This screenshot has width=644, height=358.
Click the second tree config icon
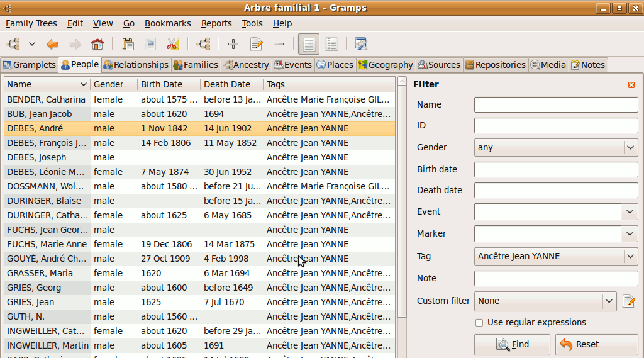(203, 44)
